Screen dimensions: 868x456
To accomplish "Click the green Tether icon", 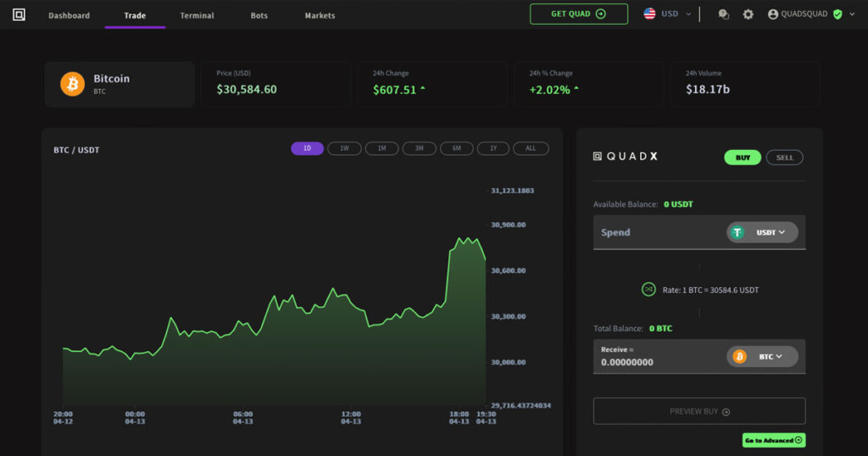I will tap(737, 232).
